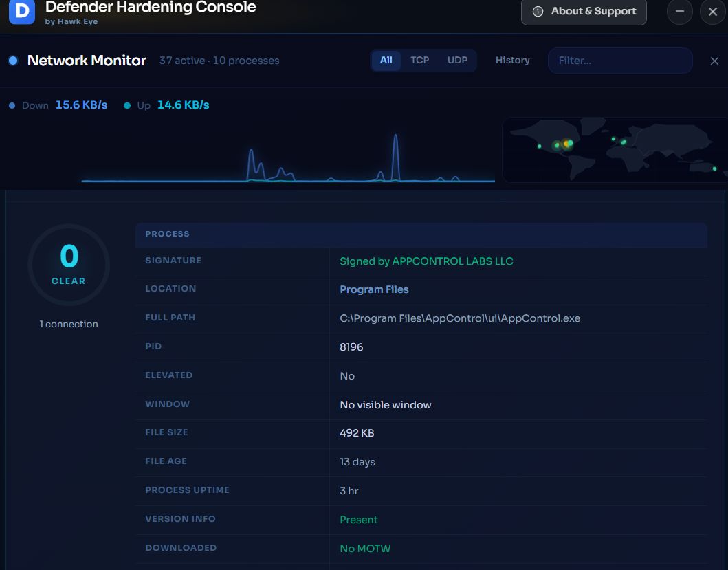Screen dimensions: 728x570
Task: Close the Network Monitor panel
Action: (714, 61)
